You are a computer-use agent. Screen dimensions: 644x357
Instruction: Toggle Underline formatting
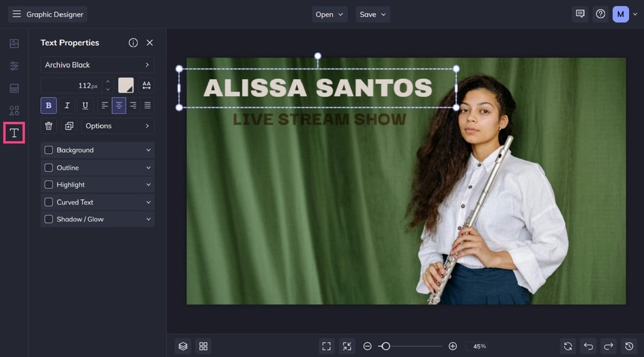coord(85,106)
